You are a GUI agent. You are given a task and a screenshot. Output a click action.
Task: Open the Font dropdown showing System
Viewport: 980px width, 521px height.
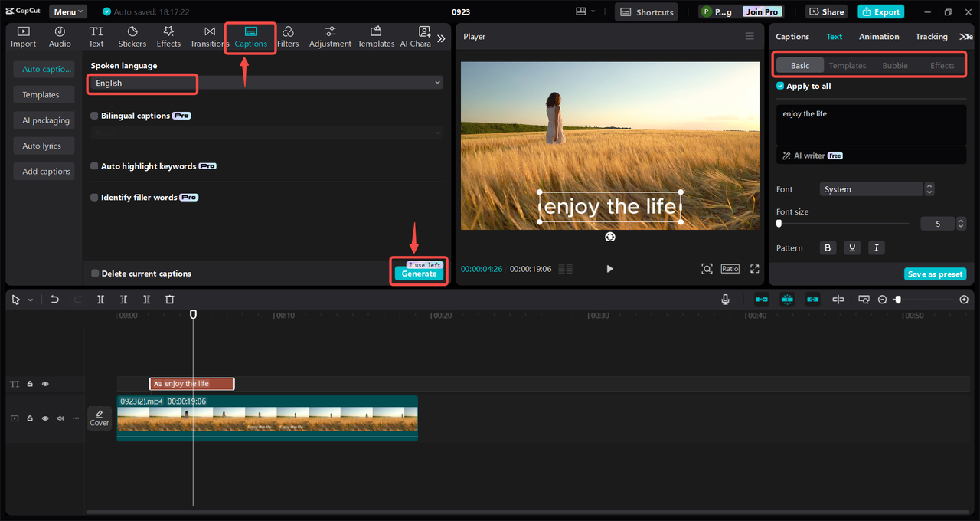(x=871, y=189)
